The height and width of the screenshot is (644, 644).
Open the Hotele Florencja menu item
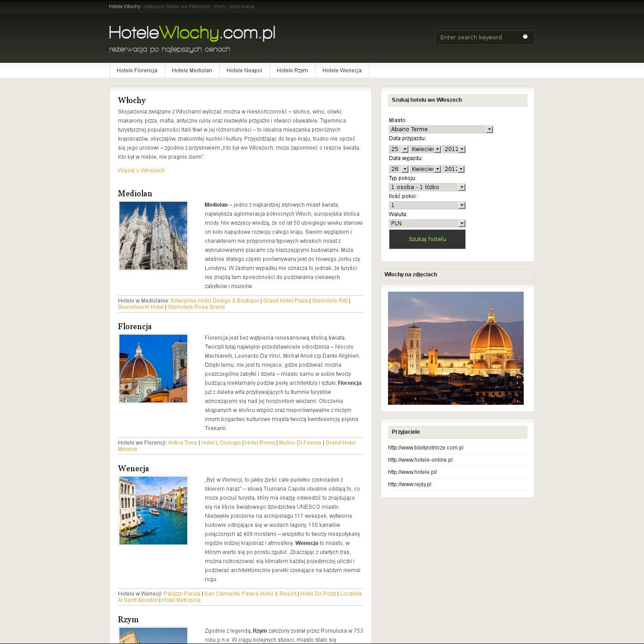click(x=137, y=71)
